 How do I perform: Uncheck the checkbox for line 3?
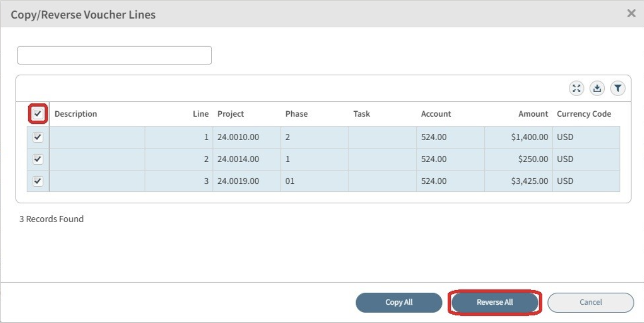tap(38, 181)
